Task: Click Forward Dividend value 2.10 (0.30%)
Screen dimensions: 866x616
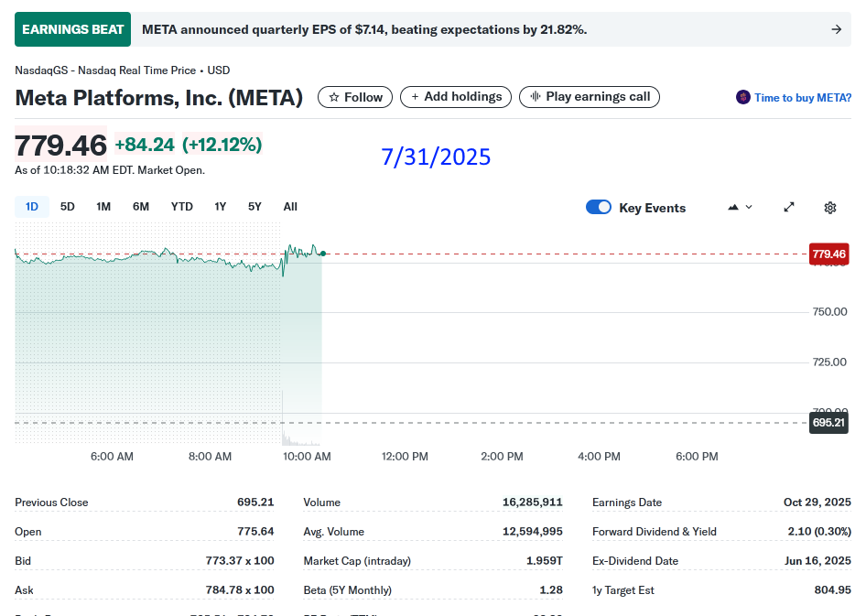Action: coord(819,532)
